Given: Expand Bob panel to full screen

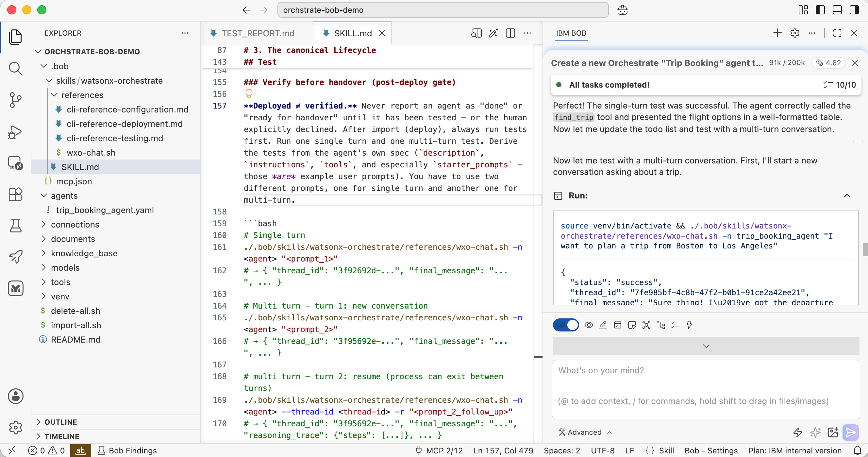Looking at the screenshot, I should [837, 33].
